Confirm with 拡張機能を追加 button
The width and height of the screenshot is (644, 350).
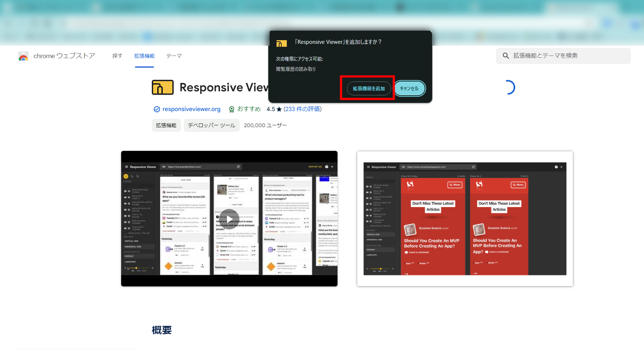pos(369,88)
